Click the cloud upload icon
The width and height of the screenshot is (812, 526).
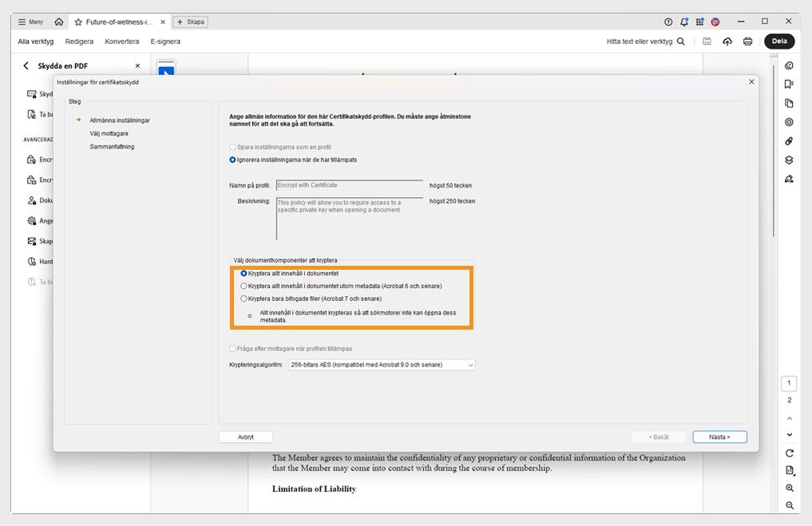pyautogui.click(x=727, y=42)
